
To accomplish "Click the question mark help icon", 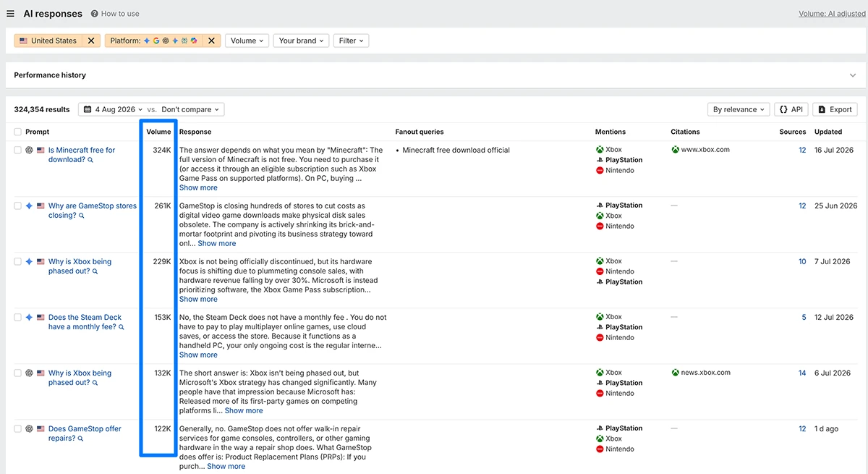I will [95, 14].
